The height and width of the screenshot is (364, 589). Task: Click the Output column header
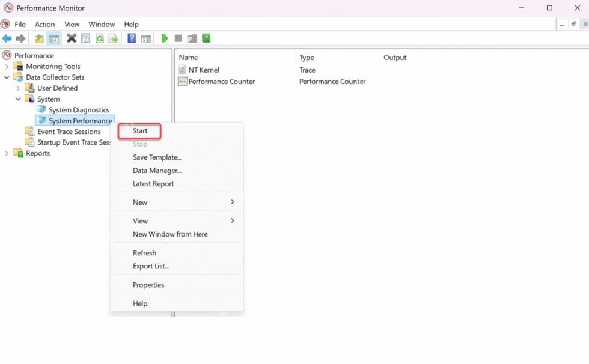[x=395, y=58]
